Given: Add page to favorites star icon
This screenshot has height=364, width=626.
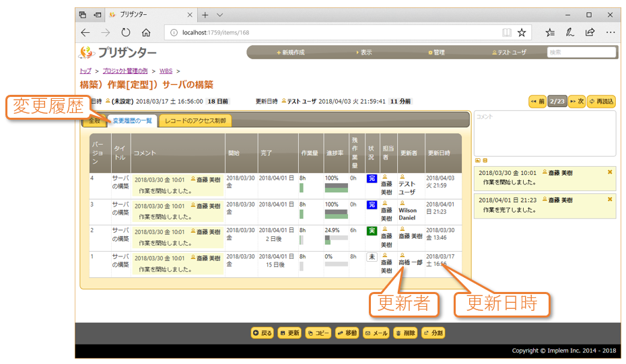Looking at the screenshot, I should pos(522,32).
